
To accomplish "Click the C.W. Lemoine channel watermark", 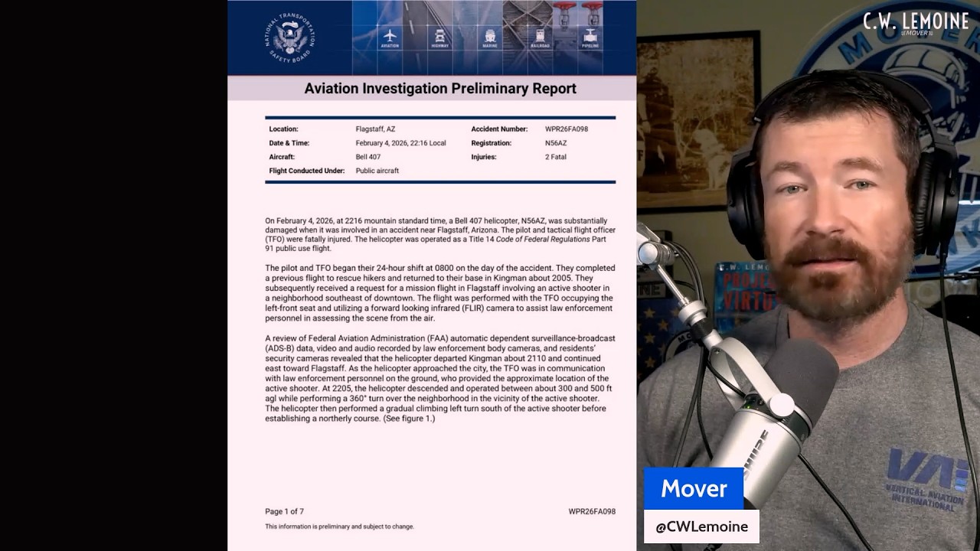I will click(x=916, y=23).
